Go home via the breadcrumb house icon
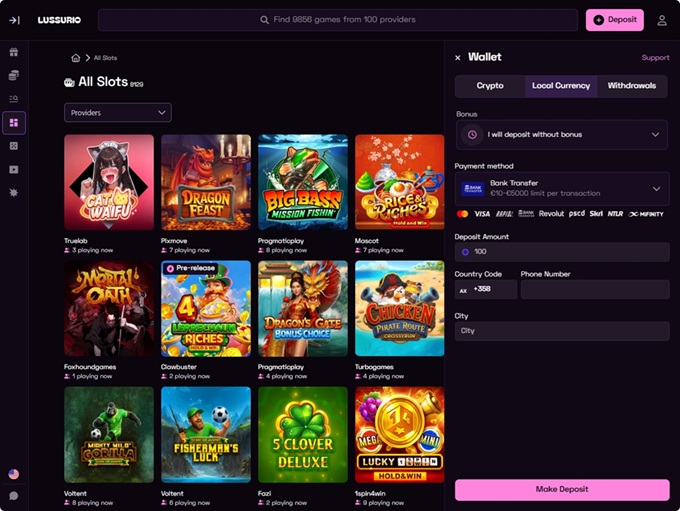680x511 pixels. [75, 58]
